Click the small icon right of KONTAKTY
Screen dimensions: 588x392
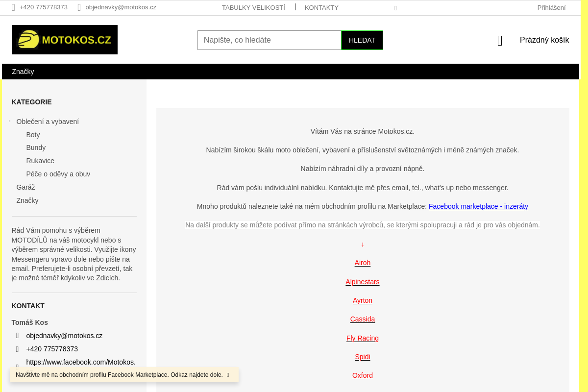pos(396,8)
